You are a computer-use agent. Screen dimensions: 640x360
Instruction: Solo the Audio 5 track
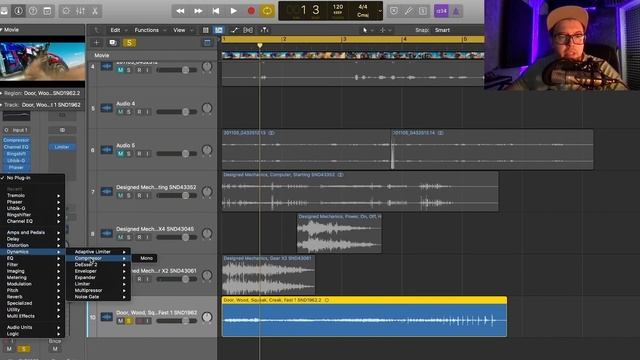click(129, 153)
